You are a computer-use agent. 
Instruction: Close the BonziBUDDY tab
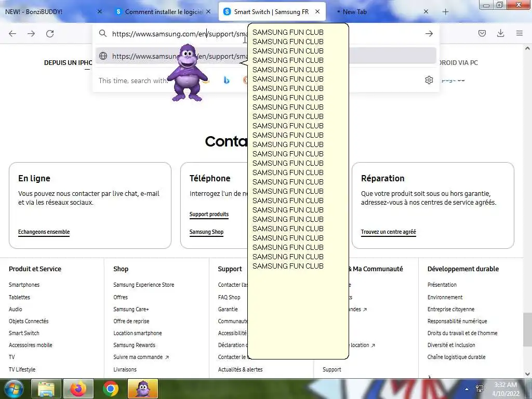click(x=100, y=11)
